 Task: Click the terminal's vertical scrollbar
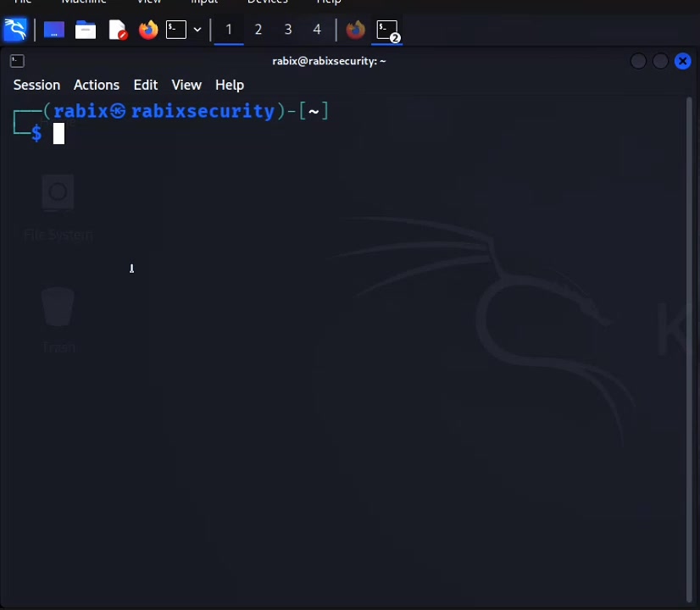[x=689, y=349]
